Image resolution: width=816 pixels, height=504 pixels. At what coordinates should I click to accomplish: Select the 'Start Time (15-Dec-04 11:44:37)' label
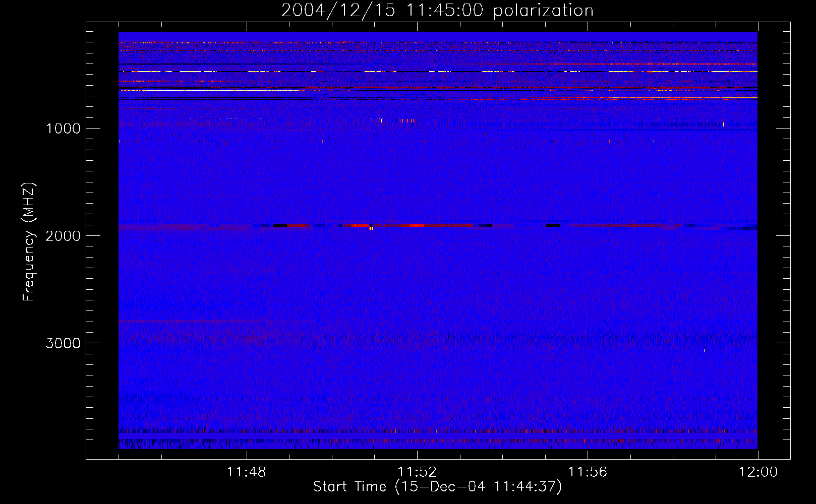click(x=437, y=487)
